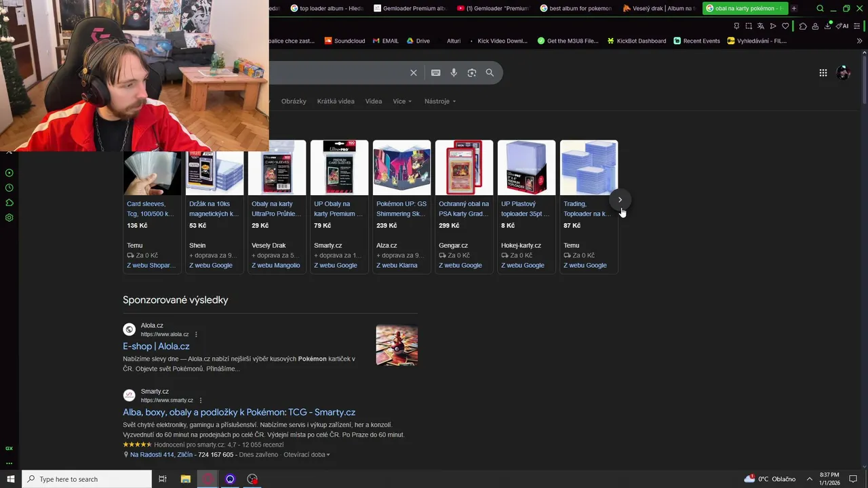Click the browser tab search magnifier icon
The height and width of the screenshot is (488, 868).
click(x=821, y=8)
